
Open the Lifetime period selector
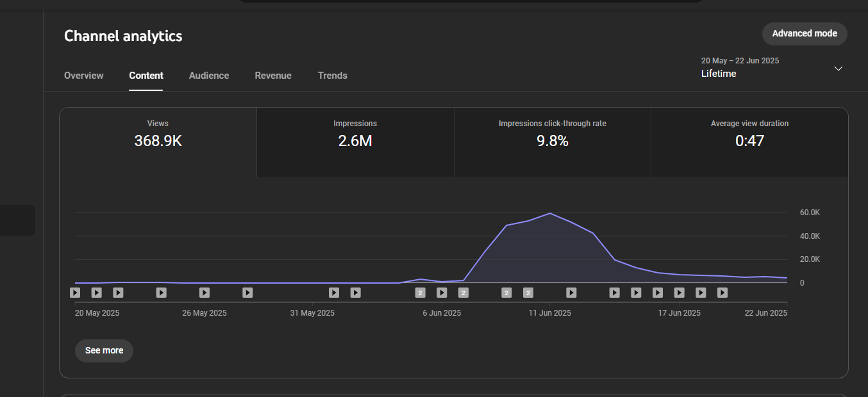click(772, 68)
